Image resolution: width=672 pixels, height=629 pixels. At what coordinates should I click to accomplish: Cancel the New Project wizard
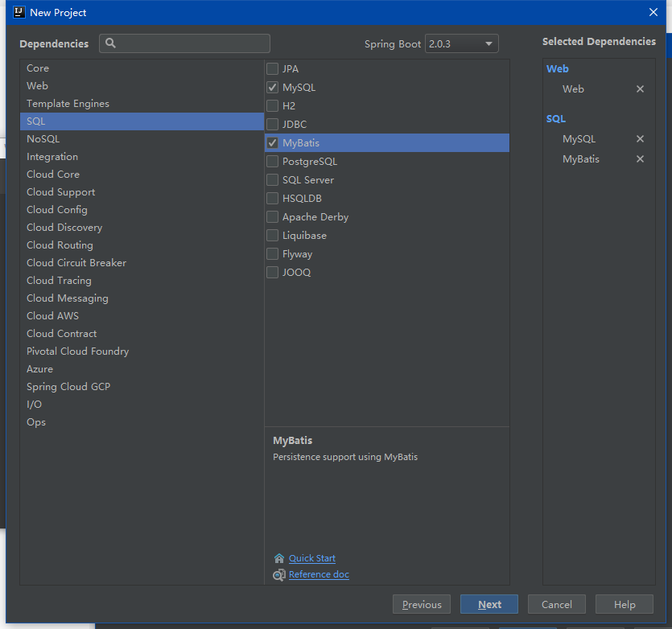coord(557,604)
